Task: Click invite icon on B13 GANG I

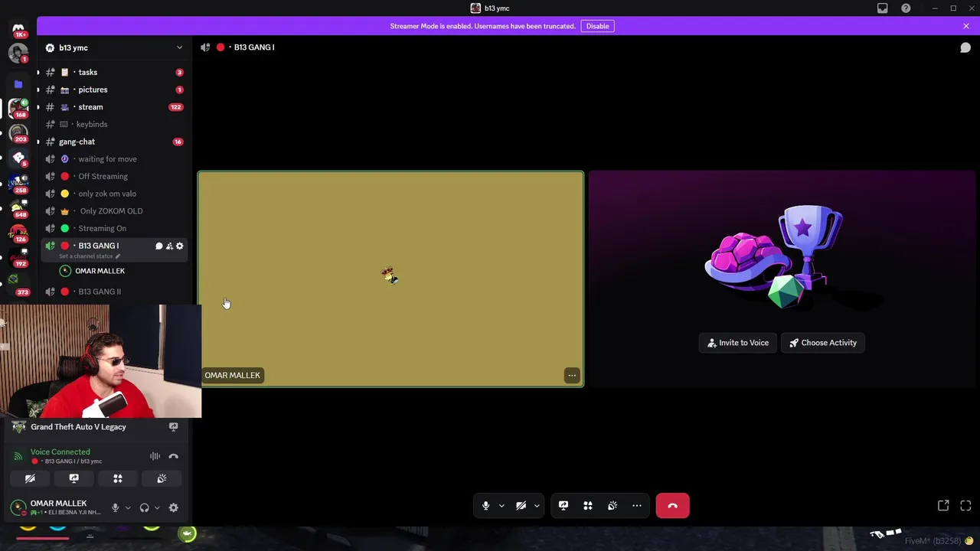Action: click(169, 246)
